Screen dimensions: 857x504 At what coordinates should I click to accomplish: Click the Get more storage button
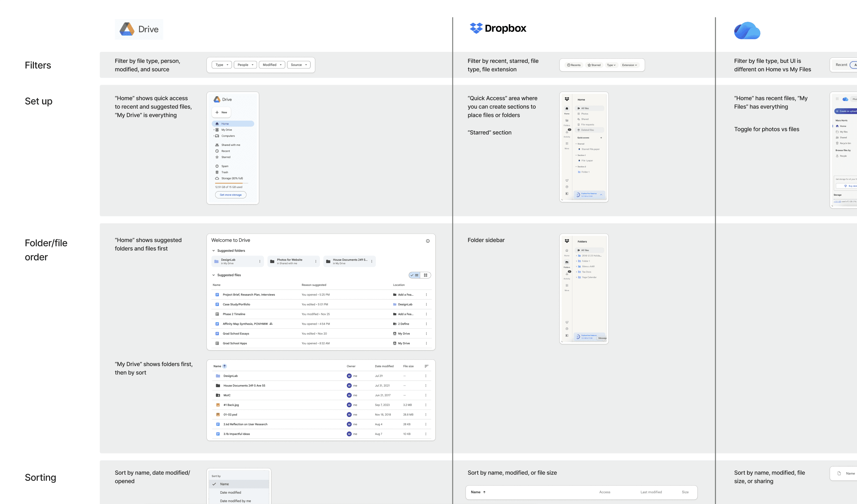231,195
